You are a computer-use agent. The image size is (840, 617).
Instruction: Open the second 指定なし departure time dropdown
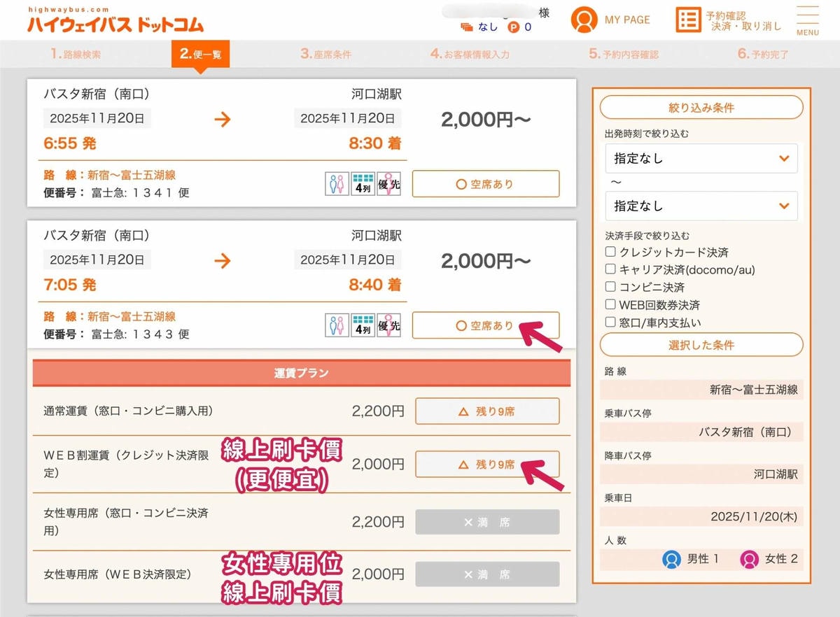click(701, 206)
